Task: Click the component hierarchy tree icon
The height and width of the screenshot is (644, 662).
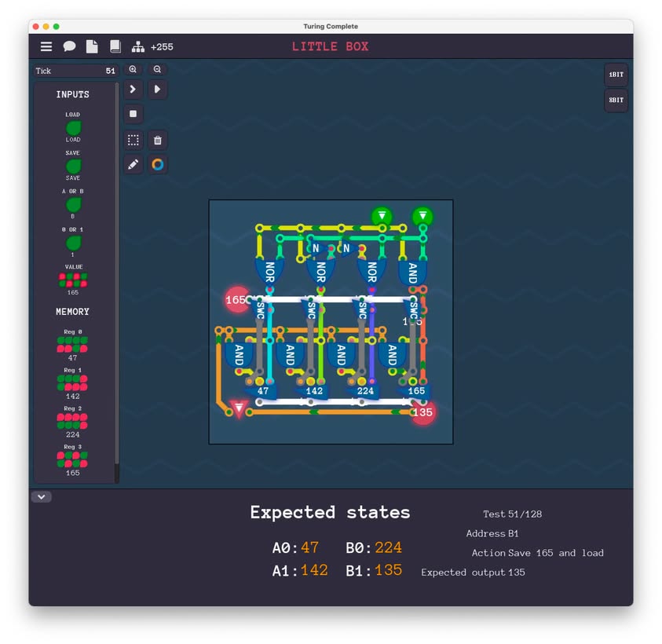Action: (138, 46)
